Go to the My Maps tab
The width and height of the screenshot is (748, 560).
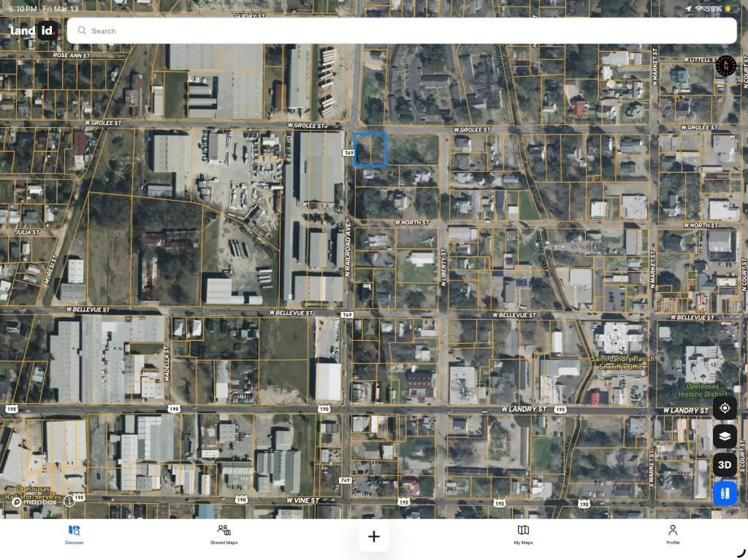point(523,534)
